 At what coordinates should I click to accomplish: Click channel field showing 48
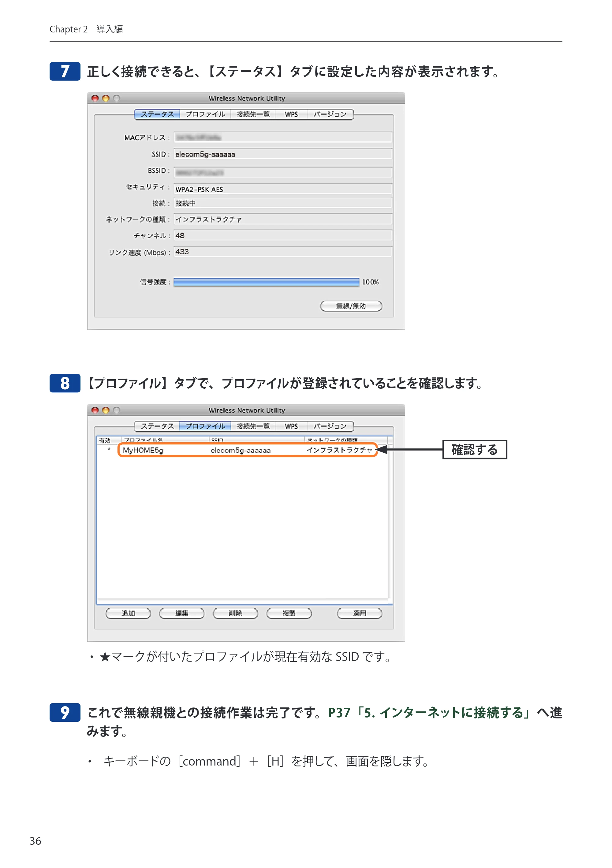pyautogui.click(x=282, y=236)
